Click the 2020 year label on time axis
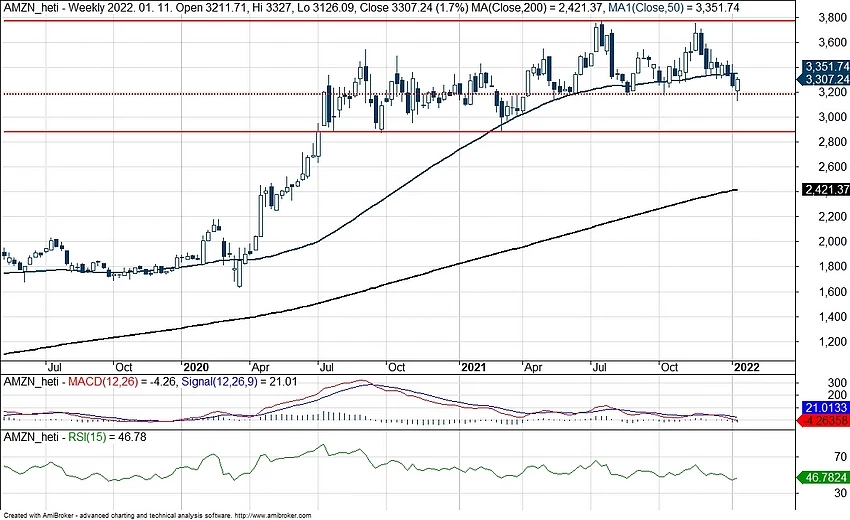The image size is (850, 520). [196, 367]
